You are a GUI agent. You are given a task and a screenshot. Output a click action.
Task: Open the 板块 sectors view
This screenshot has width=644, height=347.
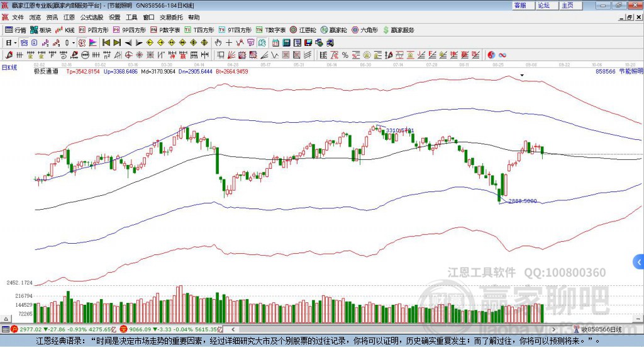[41, 30]
